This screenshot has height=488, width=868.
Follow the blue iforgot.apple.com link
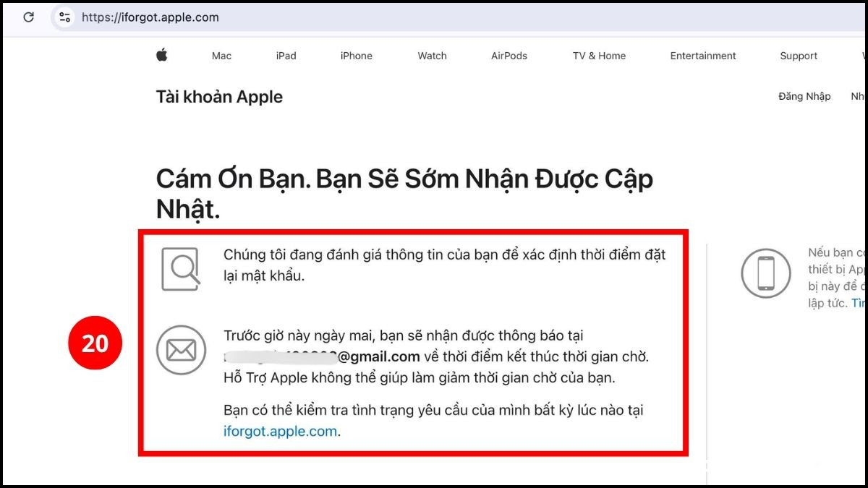tap(281, 432)
